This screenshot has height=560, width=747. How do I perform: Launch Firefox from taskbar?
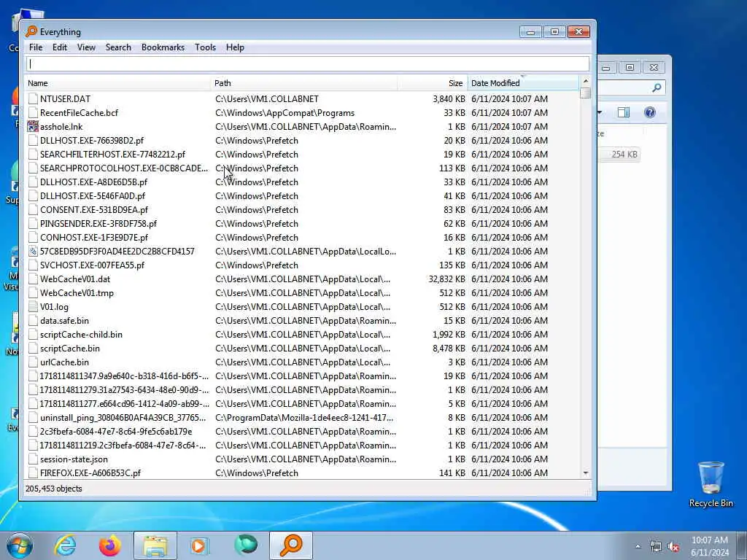pyautogui.click(x=109, y=545)
